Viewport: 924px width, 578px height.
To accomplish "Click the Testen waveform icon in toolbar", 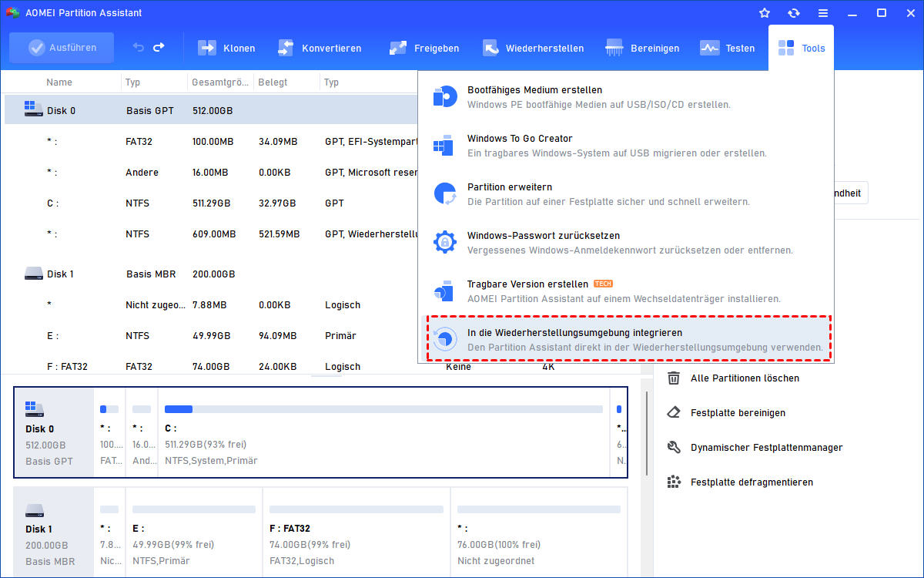I will point(709,48).
